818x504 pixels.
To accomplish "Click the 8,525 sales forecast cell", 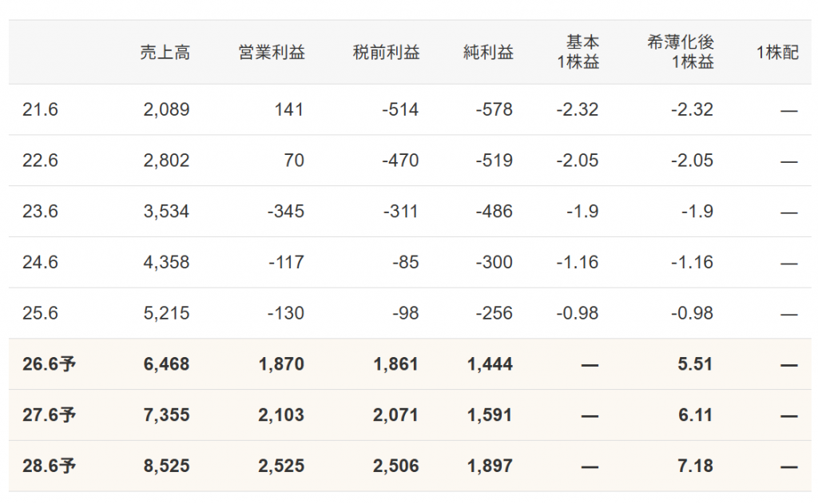I will [x=166, y=466].
